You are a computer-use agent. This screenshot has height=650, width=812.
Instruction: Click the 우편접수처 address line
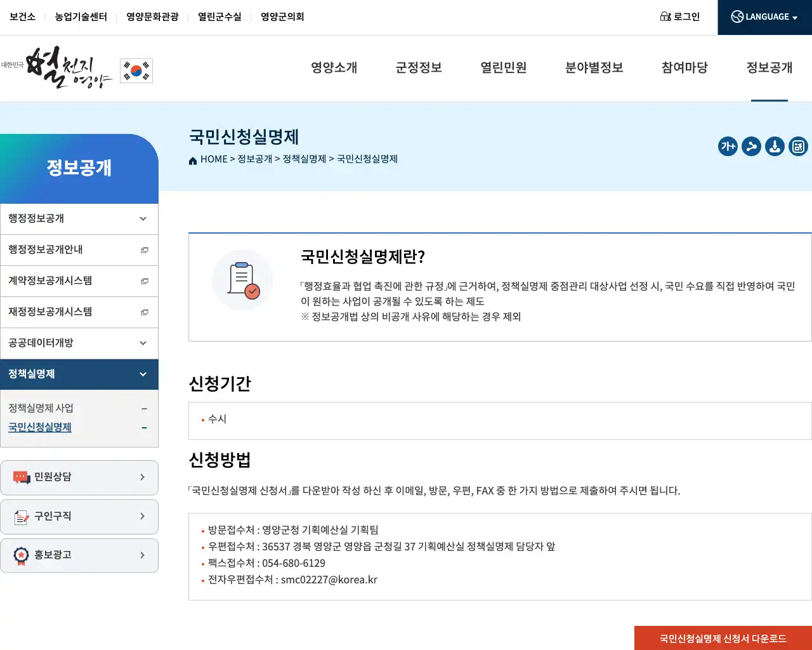click(382, 547)
